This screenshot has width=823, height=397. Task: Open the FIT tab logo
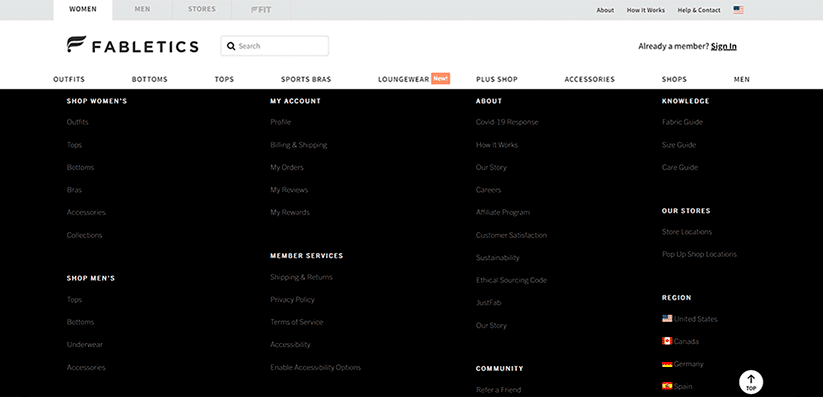[x=261, y=9]
